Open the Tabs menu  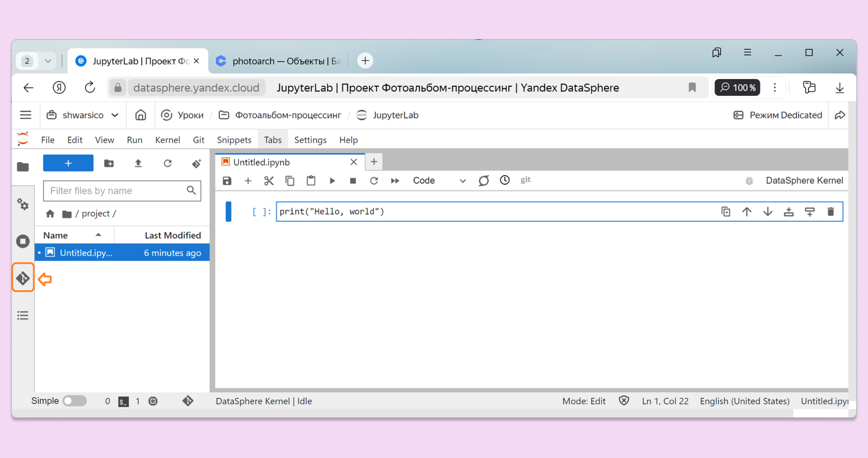pyautogui.click(x=272, y=140)
